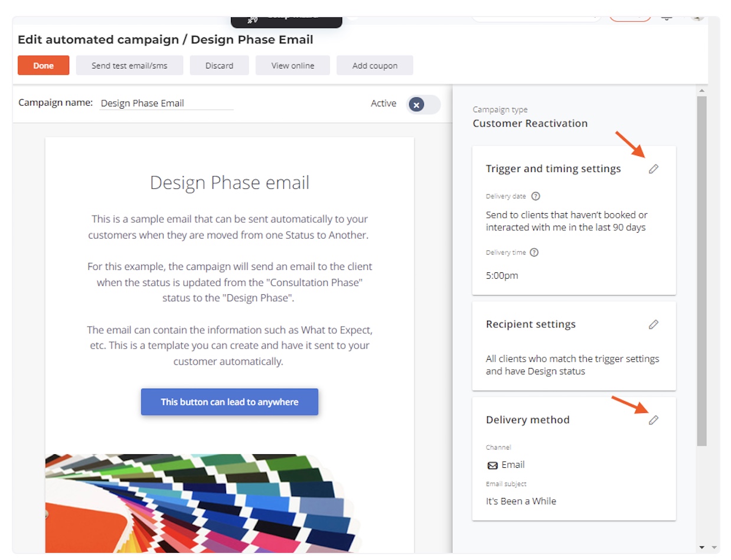Click the Email envelope channel icon
Image resolution: width=731 pixels, height=560 pixels.
click(492, 465)
